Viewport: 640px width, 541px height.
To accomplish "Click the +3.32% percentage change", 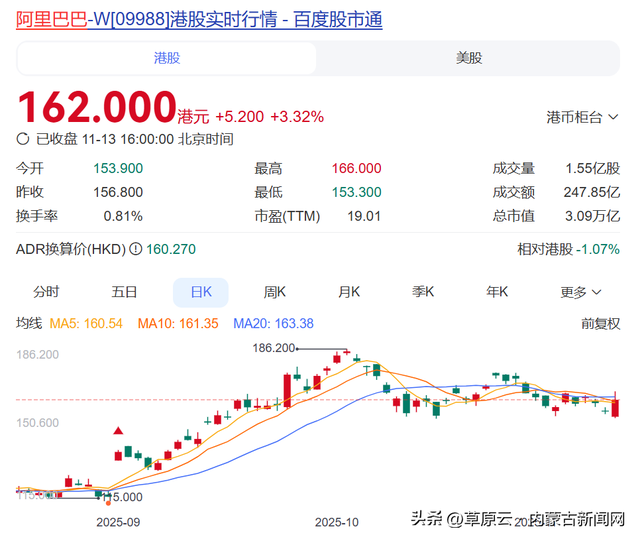I will (297, 117).
